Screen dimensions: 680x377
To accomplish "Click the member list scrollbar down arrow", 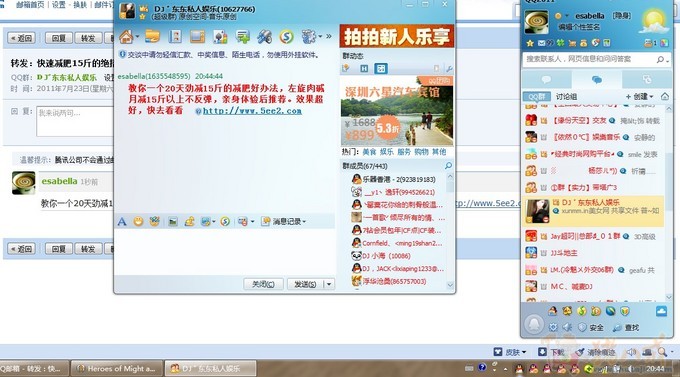I will (450, 285).
